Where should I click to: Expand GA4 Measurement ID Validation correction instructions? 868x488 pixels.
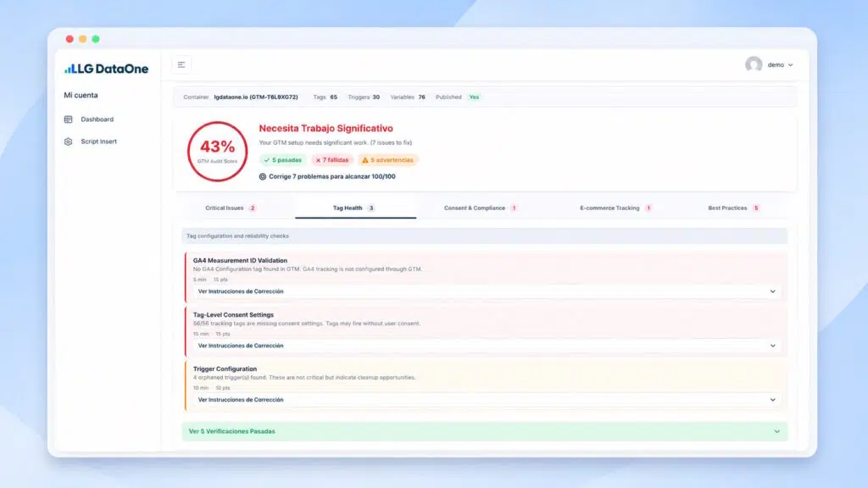(x=486, y=291)
